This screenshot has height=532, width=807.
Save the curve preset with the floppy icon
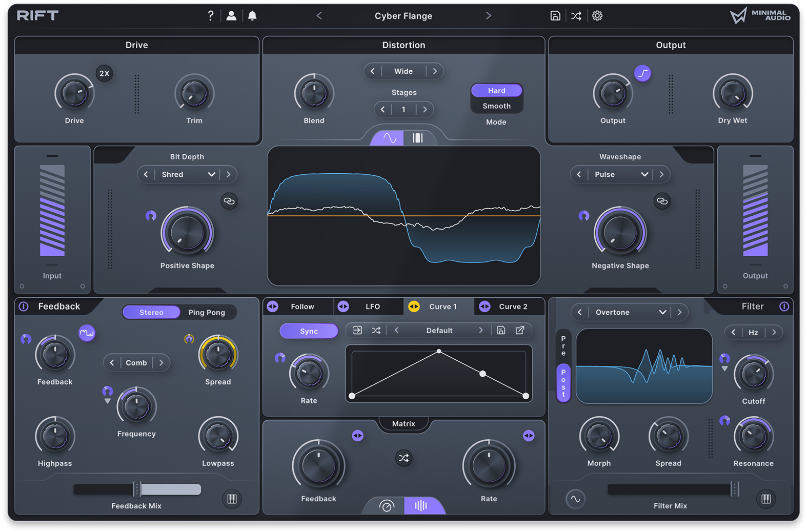tap(501, 331)
